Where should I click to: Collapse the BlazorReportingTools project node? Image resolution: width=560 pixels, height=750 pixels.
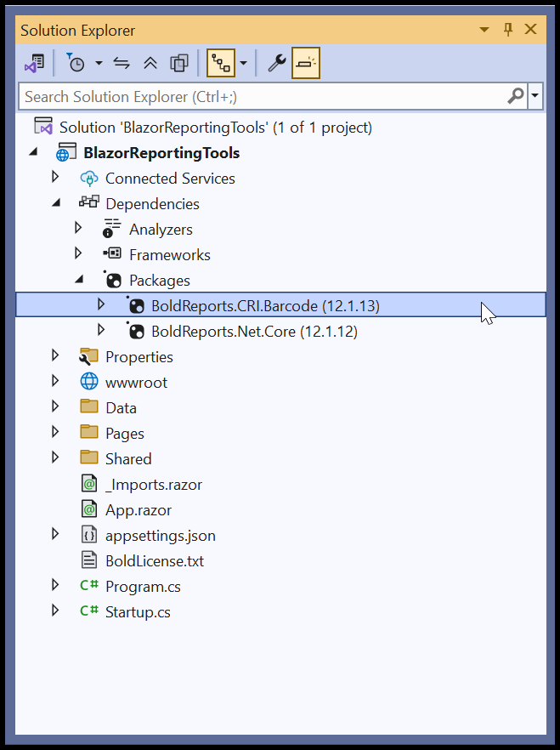[x=32, y=152]
